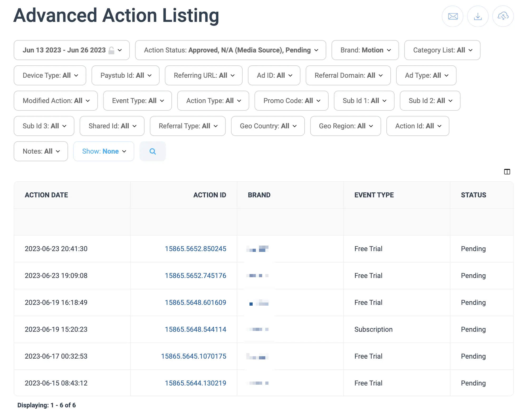The width and height of the screenshot is (528, 420).
Task: Open the Device Type filter
Action: [x=50, y=75]
